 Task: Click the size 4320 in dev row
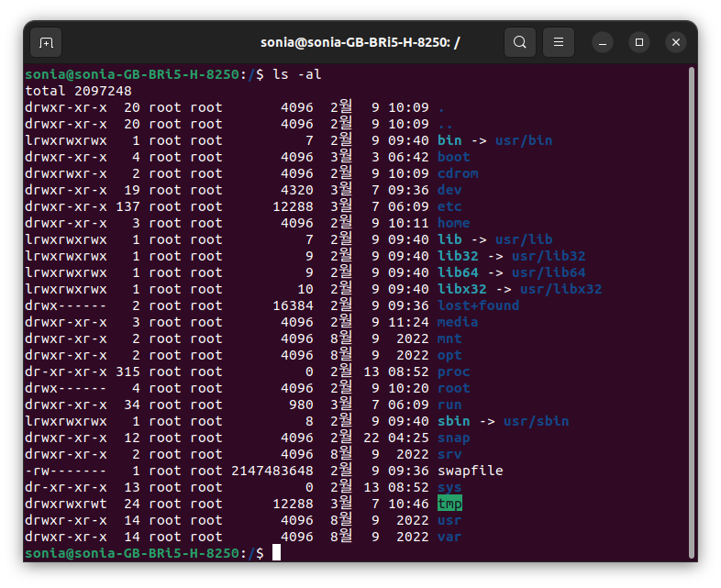coord(297,190)
